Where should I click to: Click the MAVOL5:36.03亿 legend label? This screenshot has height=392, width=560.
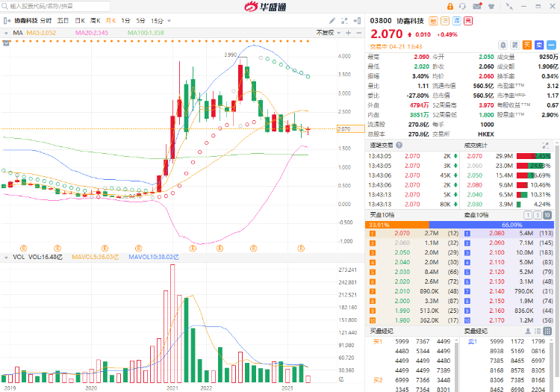pyautogui.click(x=96, y=257)
